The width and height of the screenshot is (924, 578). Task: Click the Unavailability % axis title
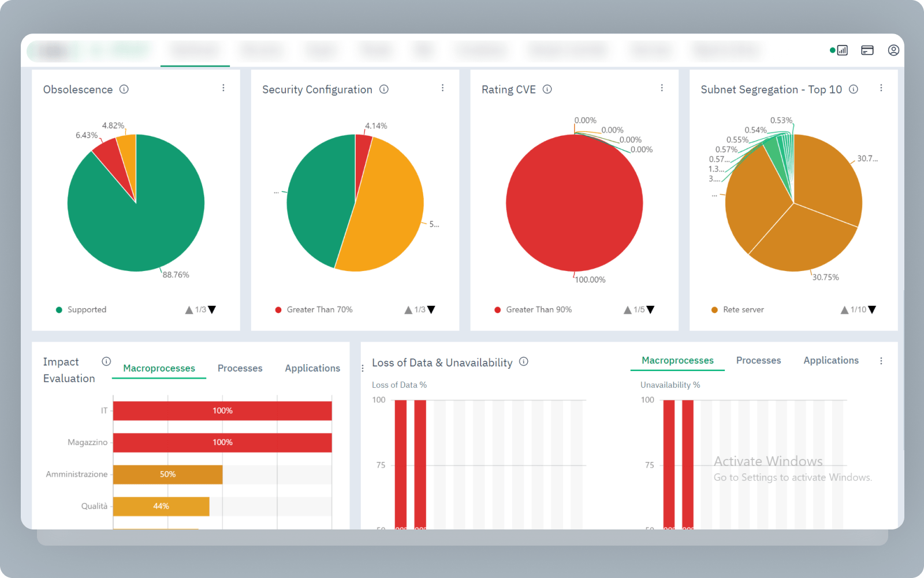coord(670,385)
